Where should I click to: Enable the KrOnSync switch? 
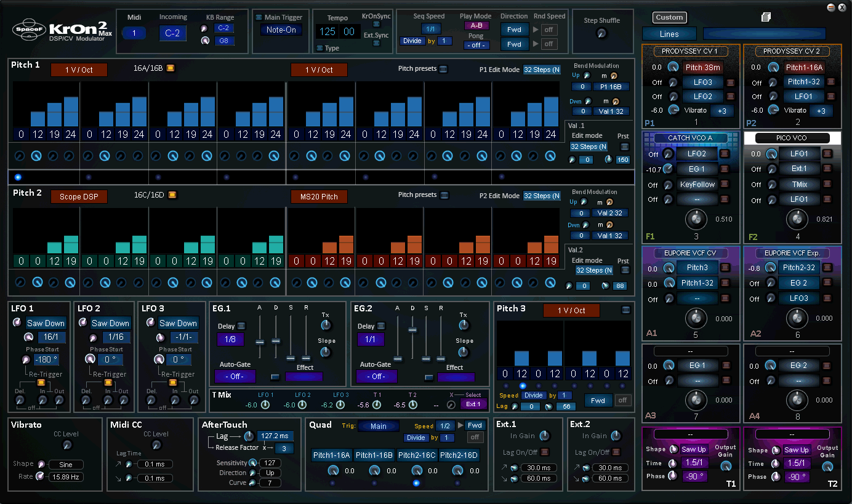coord(376,25)
